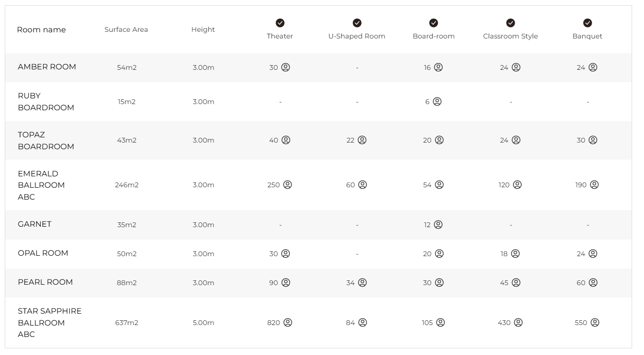Click person icon by Emerald Ballroom theater 250

point(288,185)
